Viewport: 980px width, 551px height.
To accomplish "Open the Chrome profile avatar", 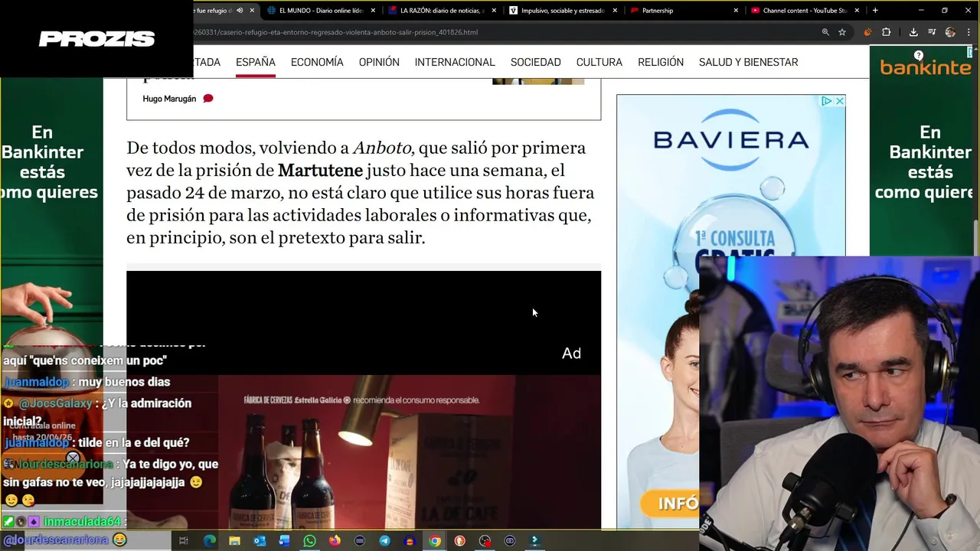I will point(950,32).
